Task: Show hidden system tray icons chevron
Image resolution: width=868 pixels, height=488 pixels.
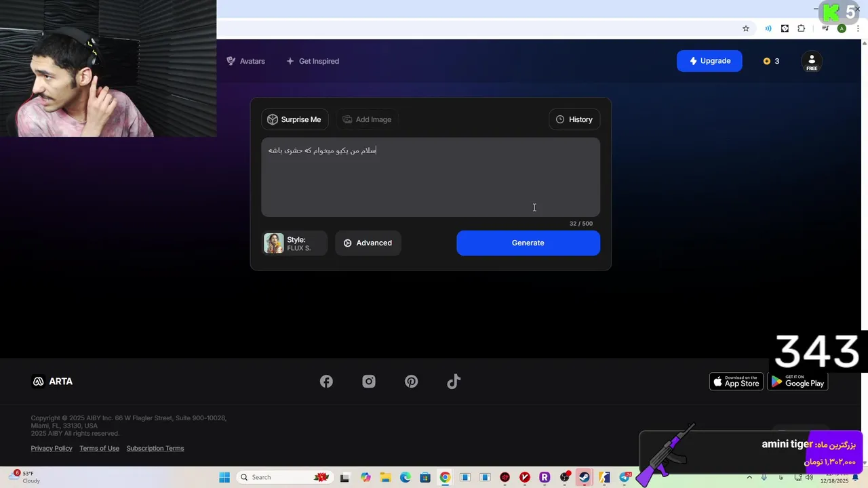Action: point(749,477)
